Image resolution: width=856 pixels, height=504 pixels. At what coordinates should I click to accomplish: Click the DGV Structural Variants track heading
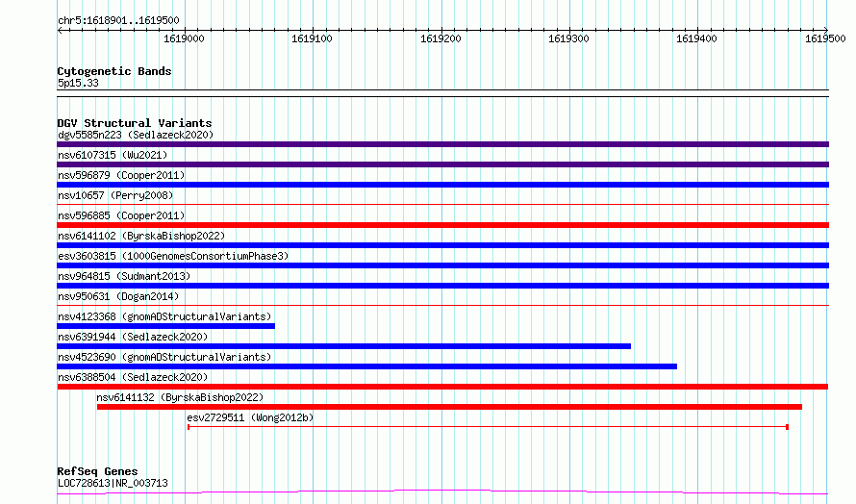click(135, 123)
